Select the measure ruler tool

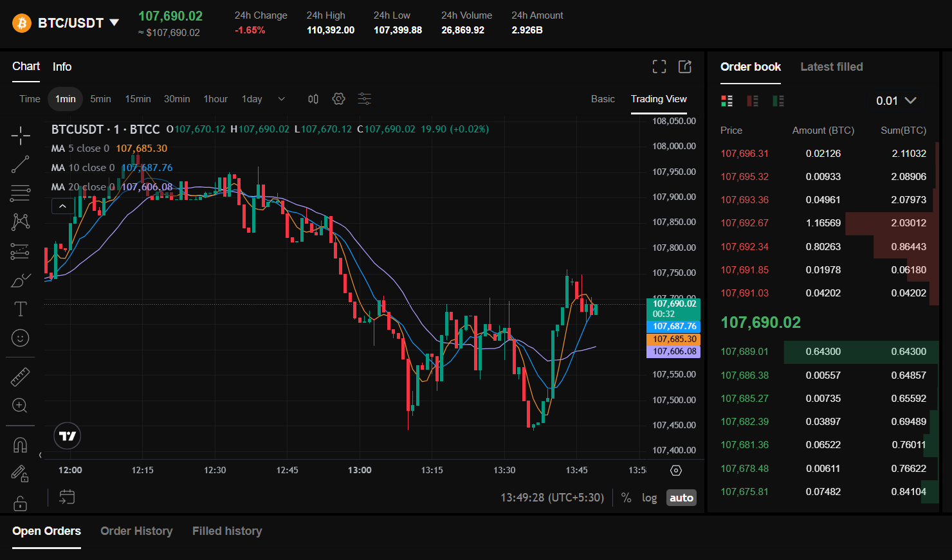click(20, 377)
